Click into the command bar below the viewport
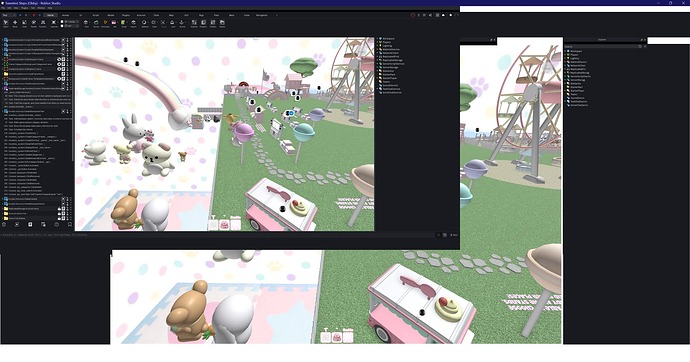 pos(218,235)
